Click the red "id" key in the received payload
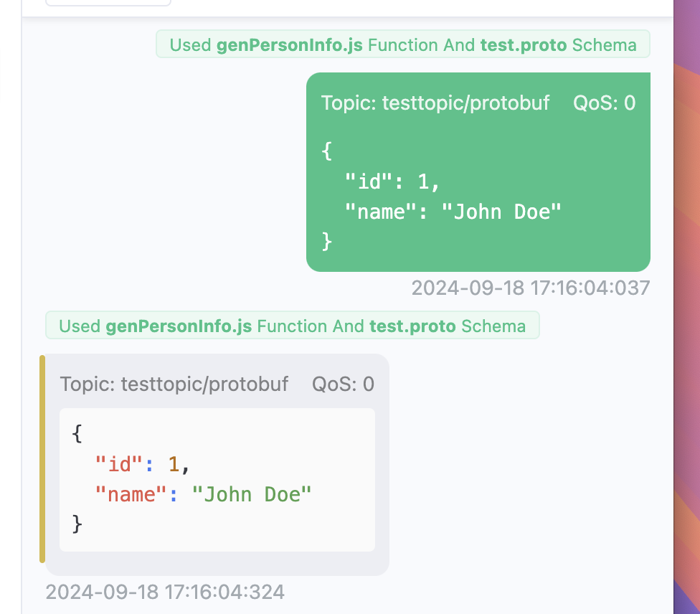 tap(120, 464)
